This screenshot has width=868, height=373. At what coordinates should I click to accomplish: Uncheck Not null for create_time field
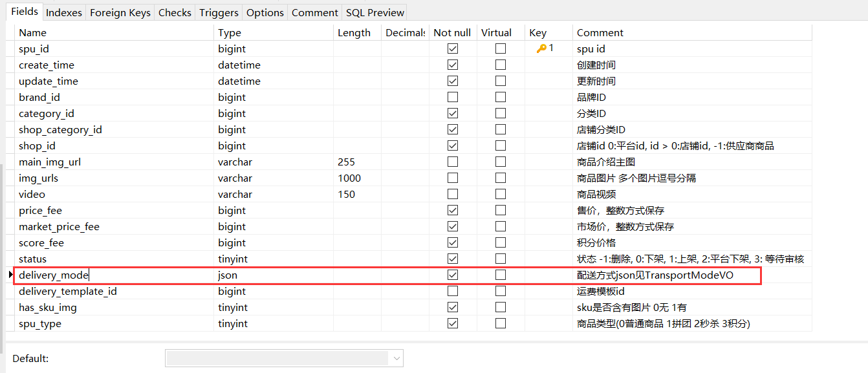452,65
